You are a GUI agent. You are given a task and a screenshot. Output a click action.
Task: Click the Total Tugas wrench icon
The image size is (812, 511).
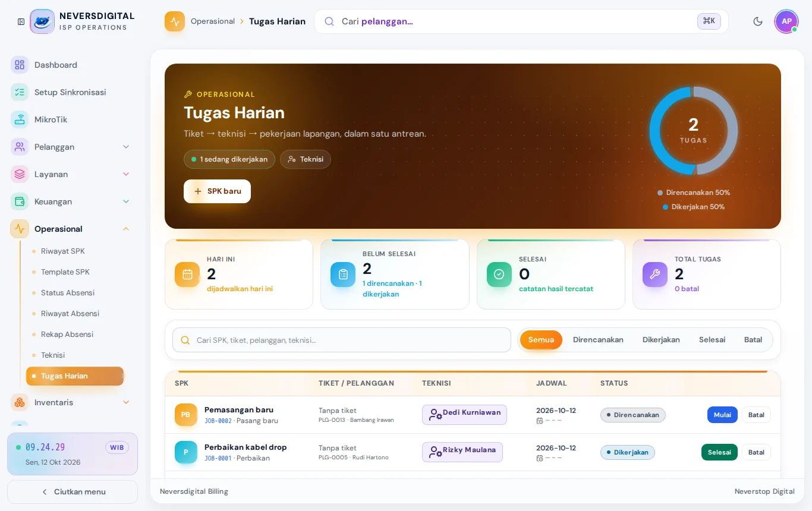(655, 275)
